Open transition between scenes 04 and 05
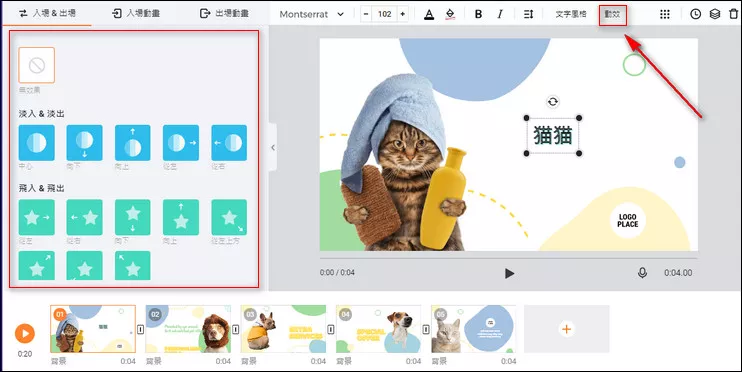The width and height of the screenshot is (742, 372). pyautogui.click(x=426, y=329)
